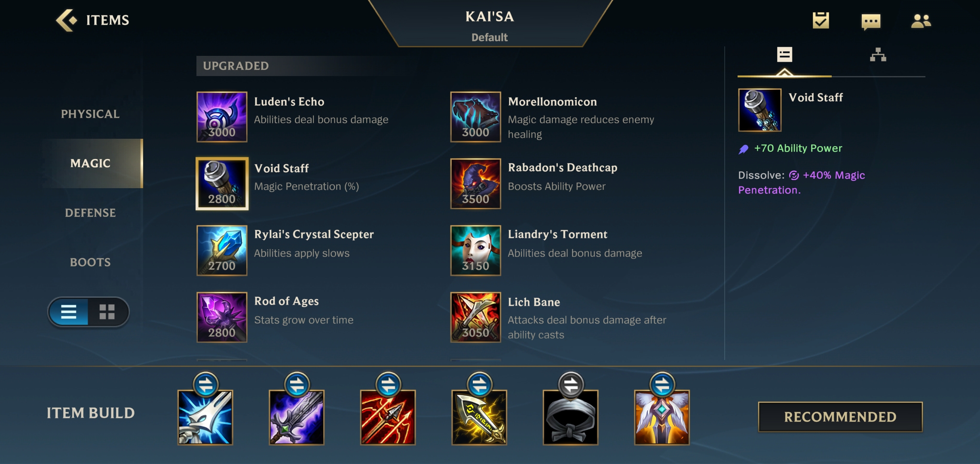
Task: Select the Lich Bane item icon
Action: click(x=475, y=317)
